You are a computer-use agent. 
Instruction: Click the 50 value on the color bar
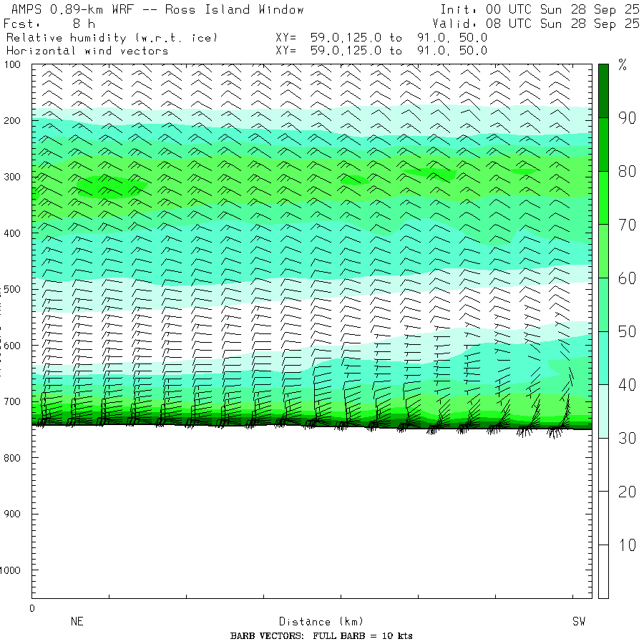click(627, 332)
